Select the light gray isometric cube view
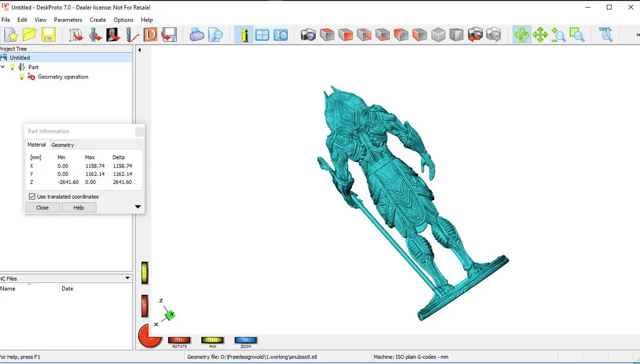This screenshot has height=364, width=640. point(439,35)
